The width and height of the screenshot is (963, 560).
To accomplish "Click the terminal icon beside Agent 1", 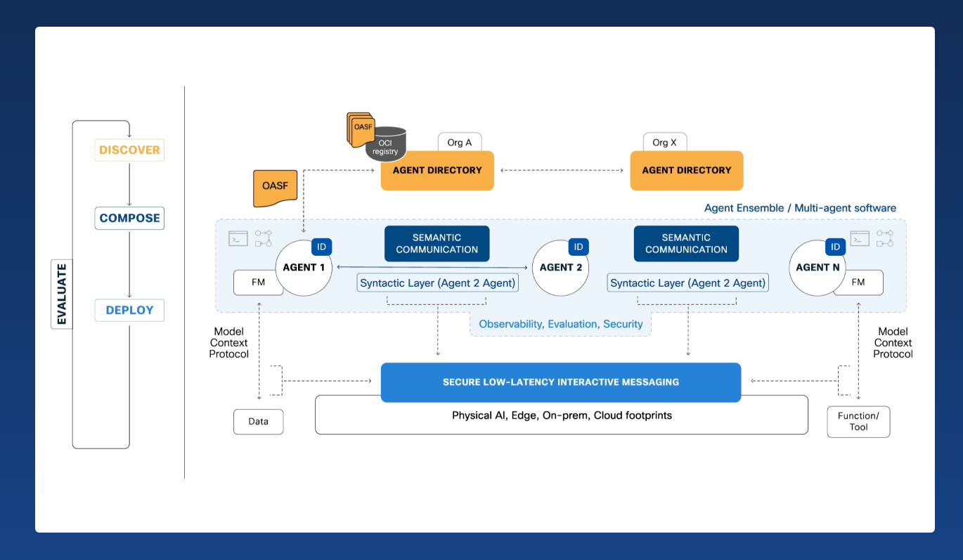I will click(238, 238).
